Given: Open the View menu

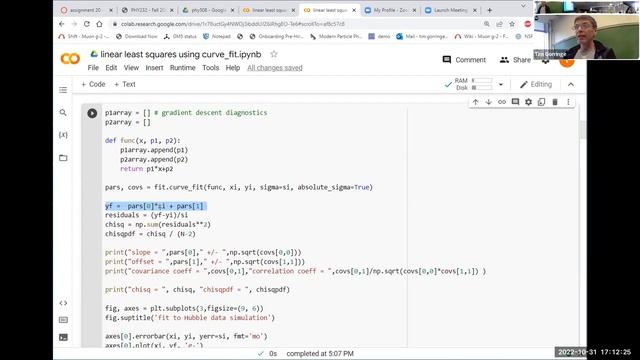Looking at the screenshot, I should (131, 68).
